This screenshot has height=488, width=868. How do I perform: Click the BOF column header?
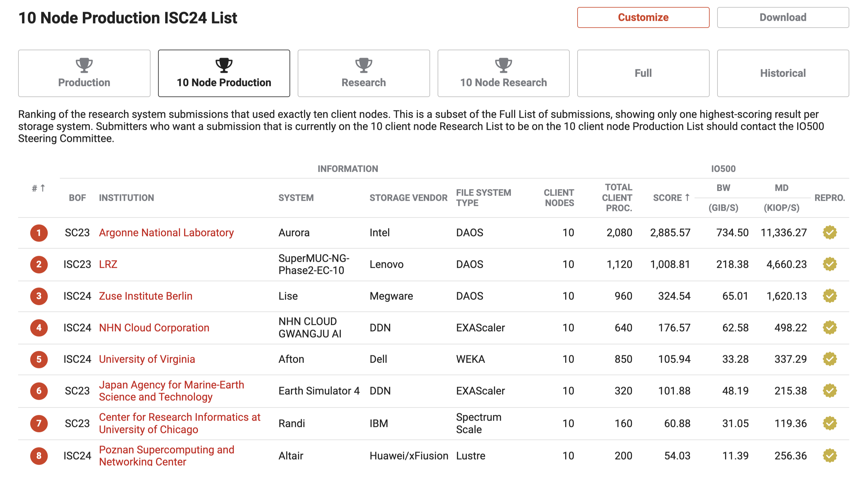tap(77, 198)
